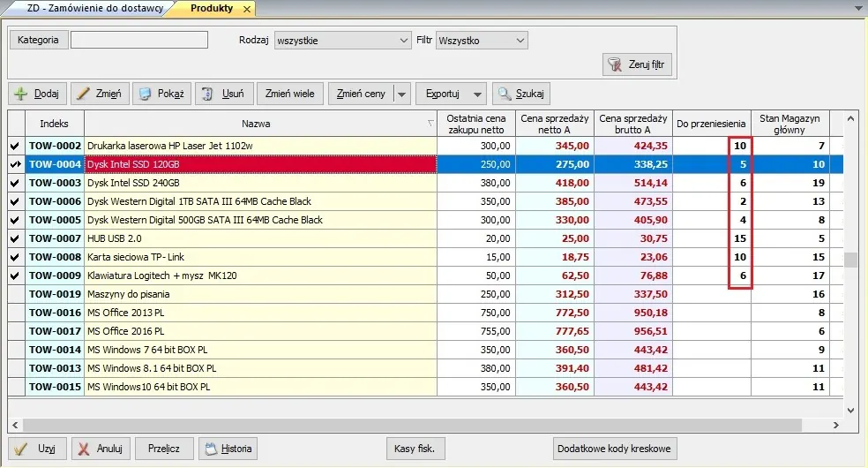Viewport: 868px width, 468px height.
Task: Expand the Zmień ceny dropdown arrow
Action: [402, 94]
